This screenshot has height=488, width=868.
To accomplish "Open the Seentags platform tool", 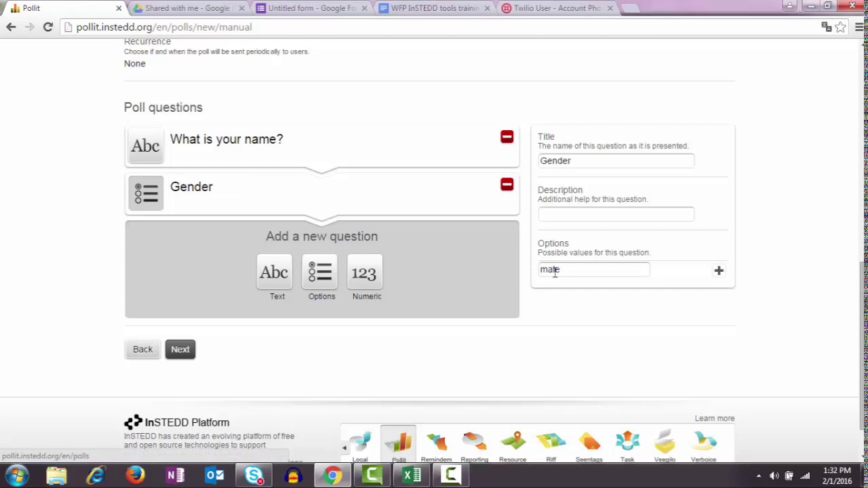I will 589,446.
